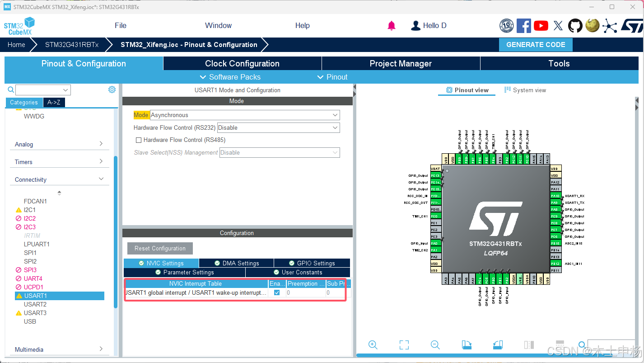Screen dimensions: 644x363
Task: Zoom out on the pinout view
Action: tap(435, 345)
